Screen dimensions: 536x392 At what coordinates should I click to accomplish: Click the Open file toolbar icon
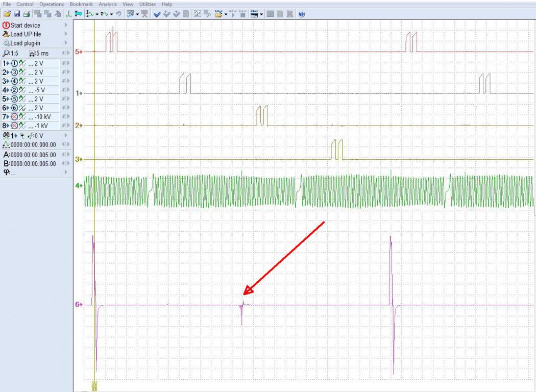coord(7,14)
